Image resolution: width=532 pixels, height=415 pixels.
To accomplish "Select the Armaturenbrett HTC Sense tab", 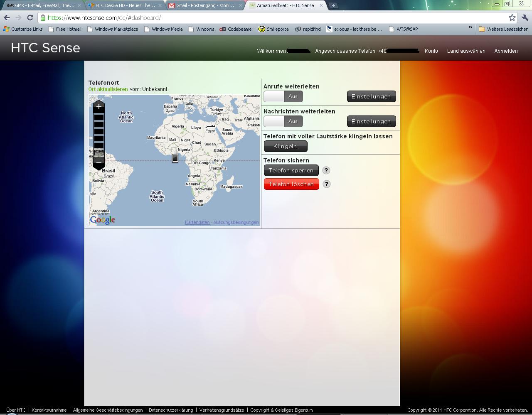I will tap(285, 5).
